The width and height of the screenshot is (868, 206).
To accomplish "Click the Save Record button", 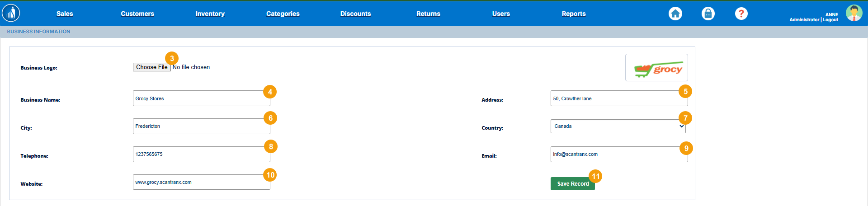I will point(572,184).
